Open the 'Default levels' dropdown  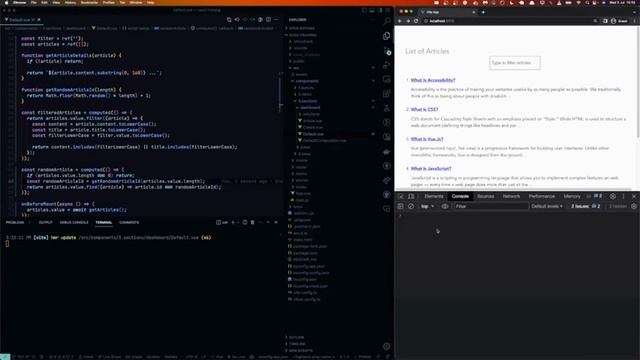pos(547,207)
